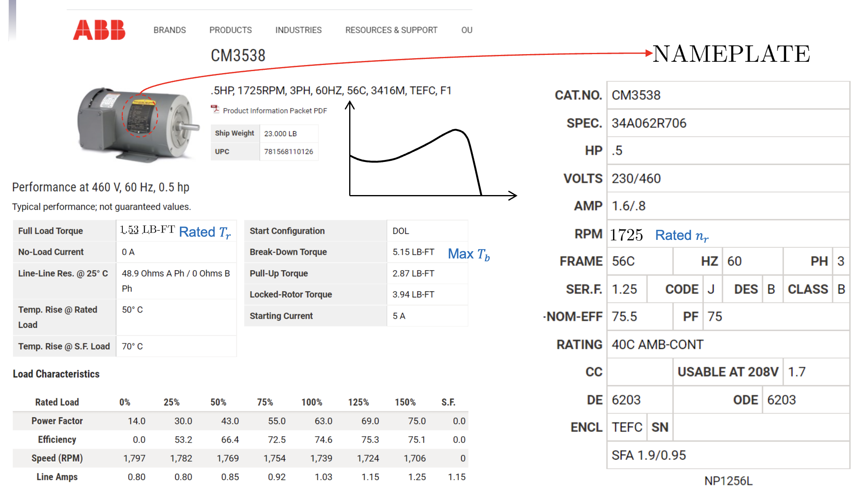Click the NAMEPLATE heading
The height and width of the screenshot is (504, 860).
click(x=731, y=54)
